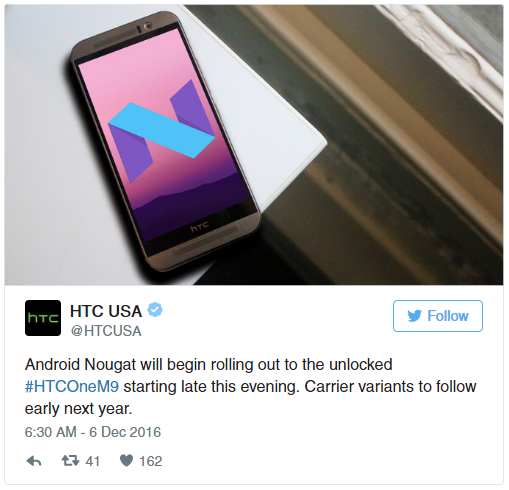509x490 pixels.
Task: Click the 'early next year.' tweet line
Action: pos(78,409)
